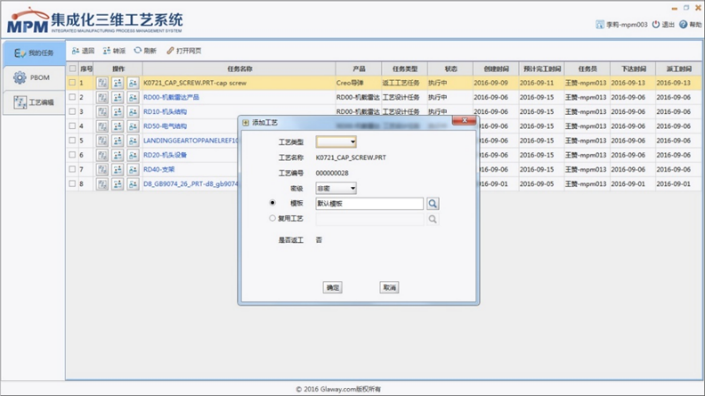
Task: Open the process editor sidebar icon
Action: pyautogui.click(x=20, y=102)
